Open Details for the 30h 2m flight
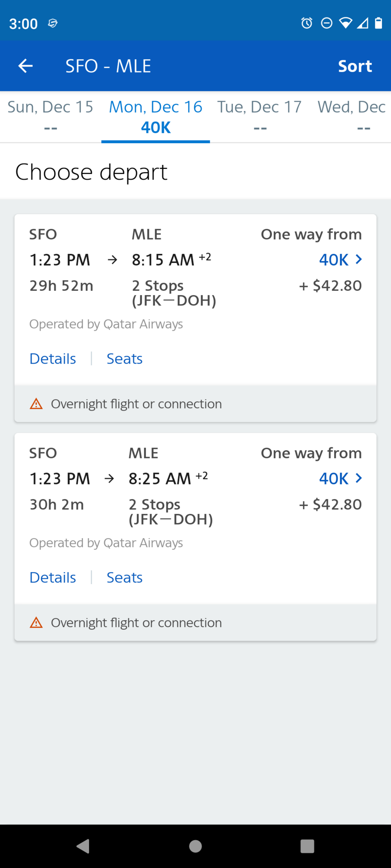 click(x=53, y=578)
